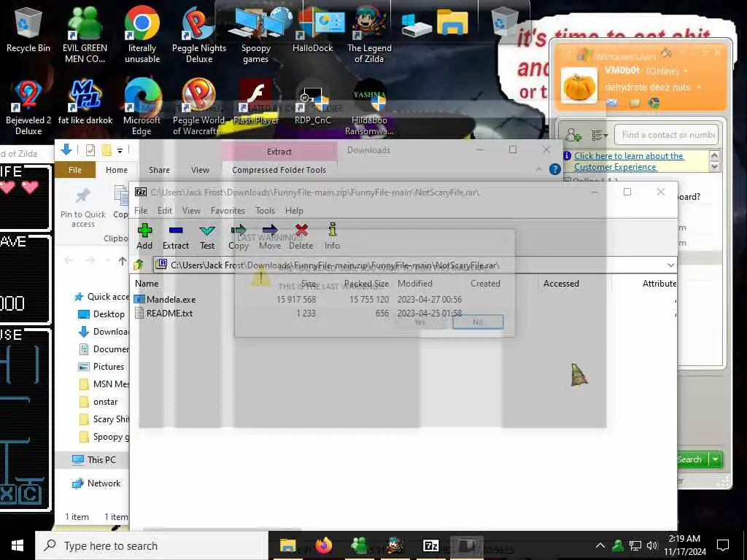
Task: Click the taskbar search box
Action: point(152,545)
